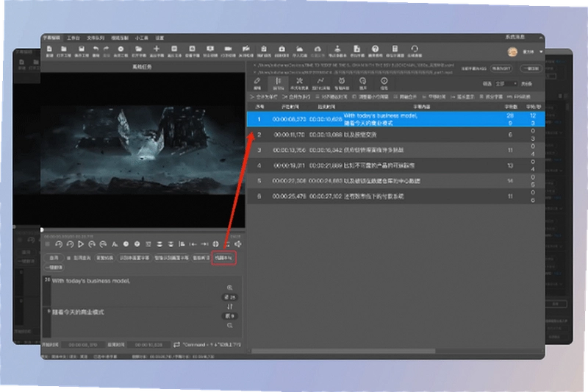
Task: Click the video progress bar handle
Action: pos(42,230)
